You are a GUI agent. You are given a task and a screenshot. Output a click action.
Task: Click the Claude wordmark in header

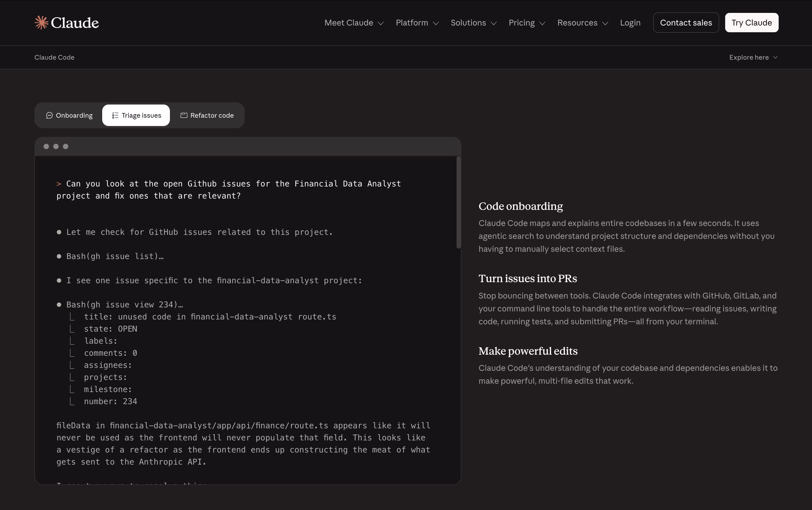[75, 23]
